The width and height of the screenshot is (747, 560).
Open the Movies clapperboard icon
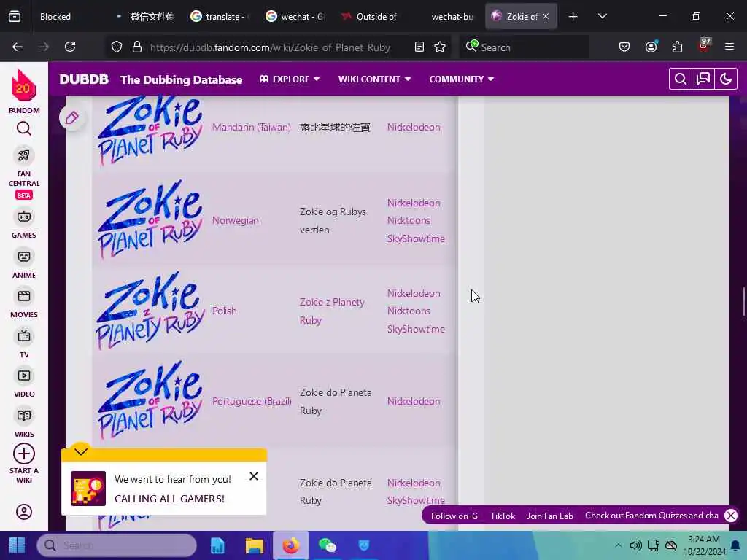pyautogui.click(x=24, y=296)
